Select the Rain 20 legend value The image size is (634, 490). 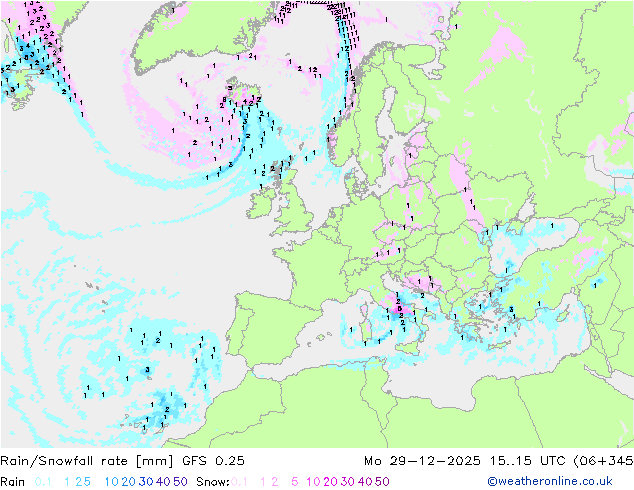[128, 482]
